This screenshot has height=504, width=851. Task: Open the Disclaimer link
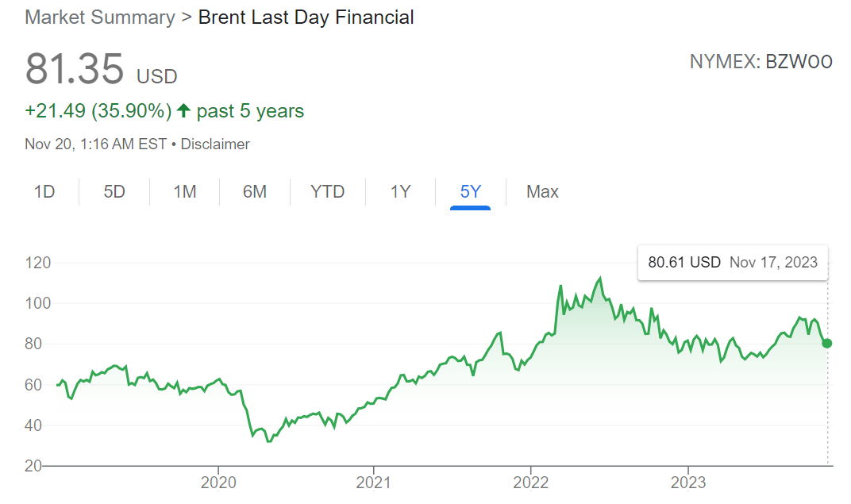point(215,144)
